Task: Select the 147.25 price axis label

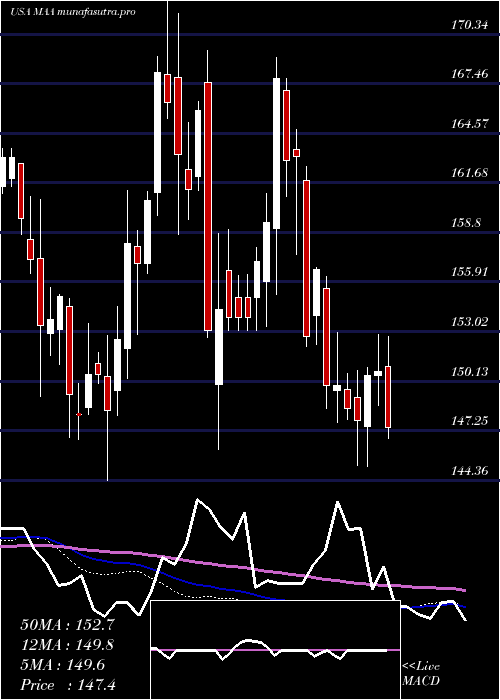Action: click(x=469, y=421)
